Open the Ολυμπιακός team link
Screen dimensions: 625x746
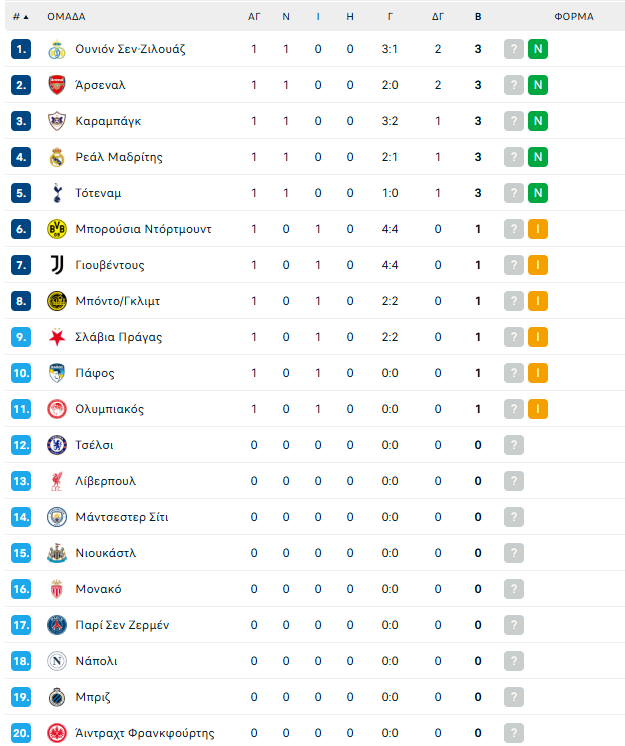109,409
